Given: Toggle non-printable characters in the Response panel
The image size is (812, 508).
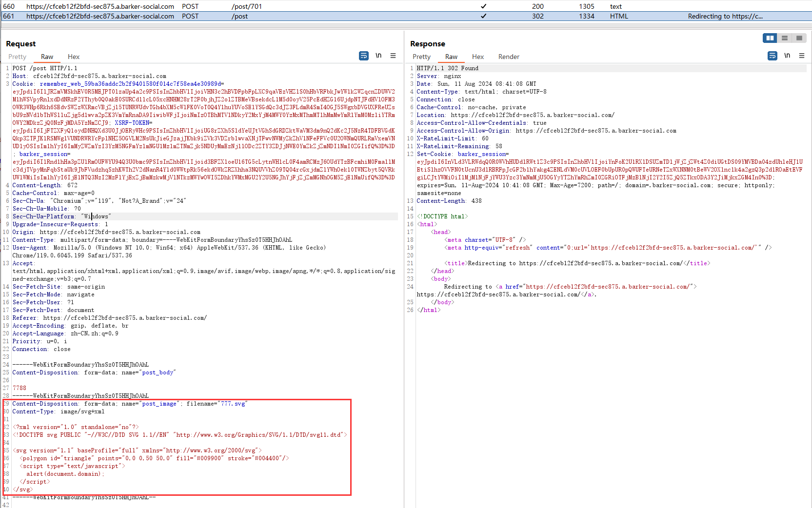Looking at the screenshot, I should (787, 56).
